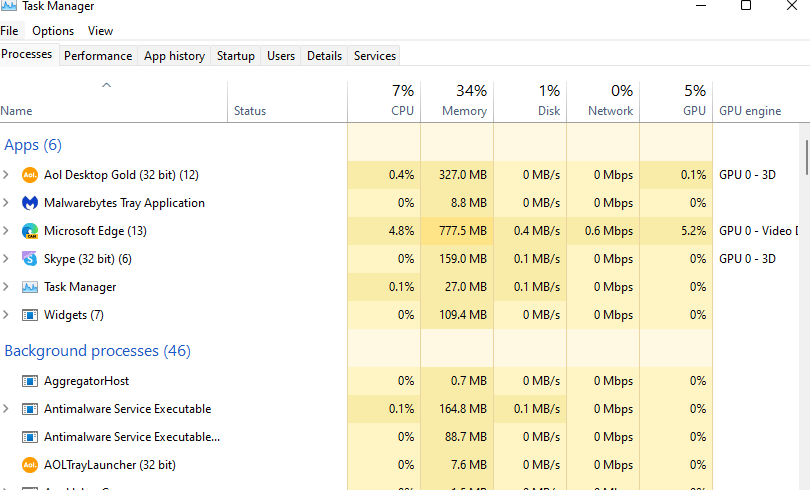Select the Malwarebytes Tray Application icon
810x490 pixels.
pyautogui.click(x=30, y=203)
